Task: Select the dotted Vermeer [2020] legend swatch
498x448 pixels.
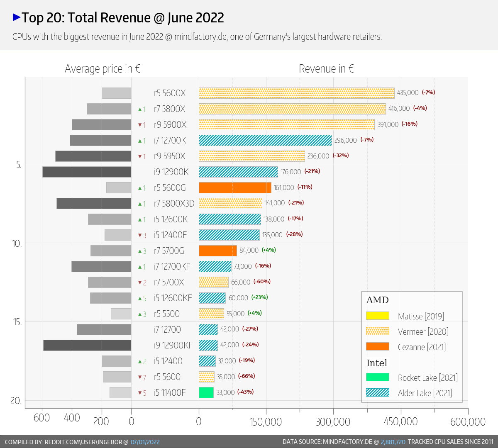Action: (x=377, y=331)
